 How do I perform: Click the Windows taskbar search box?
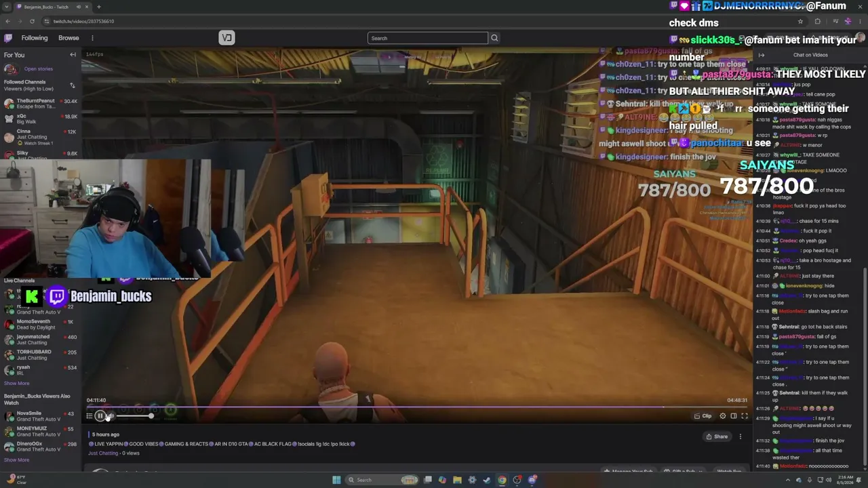click(x=384, y=480)
